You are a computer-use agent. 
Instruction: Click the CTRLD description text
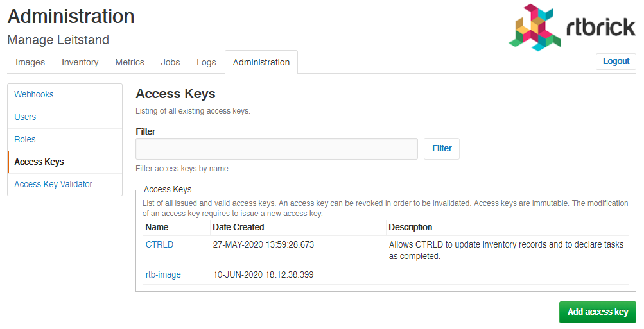[506, 250]
